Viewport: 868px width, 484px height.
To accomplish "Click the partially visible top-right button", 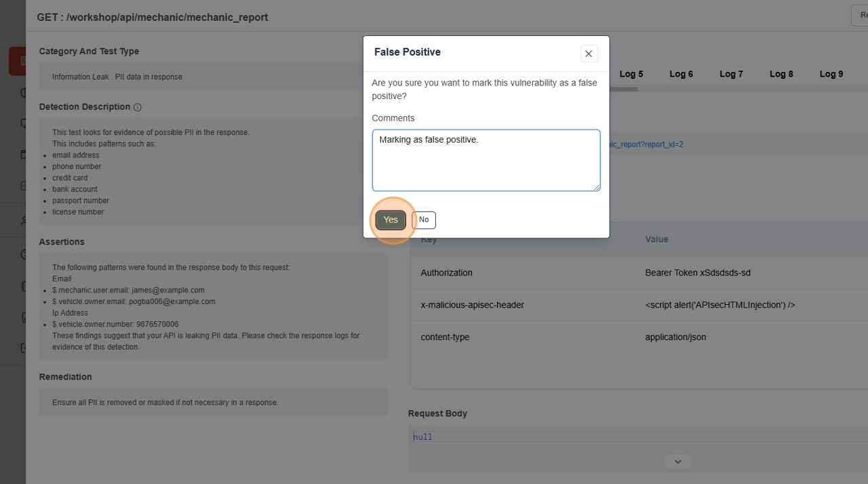I will (x=860, y=16).
